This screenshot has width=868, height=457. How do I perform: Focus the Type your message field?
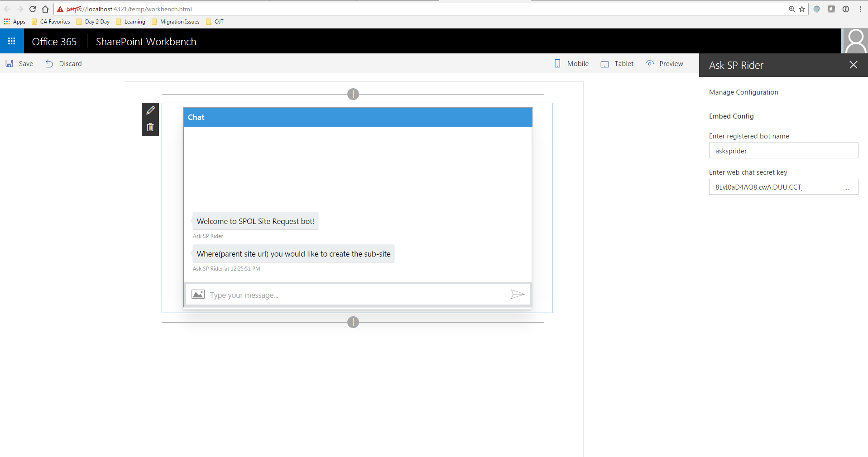tap(358, 295)
